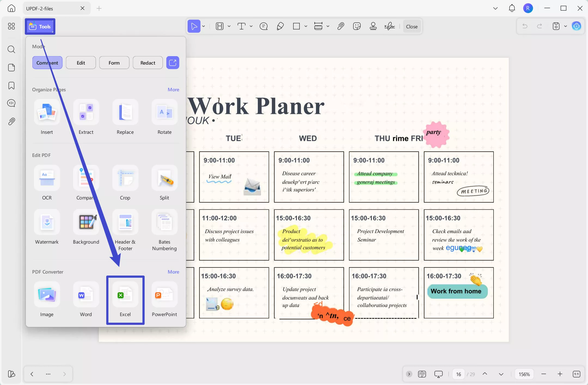Open More options for PDF Converter
Viewport: 588px width, 385px height.
[173, 272]
